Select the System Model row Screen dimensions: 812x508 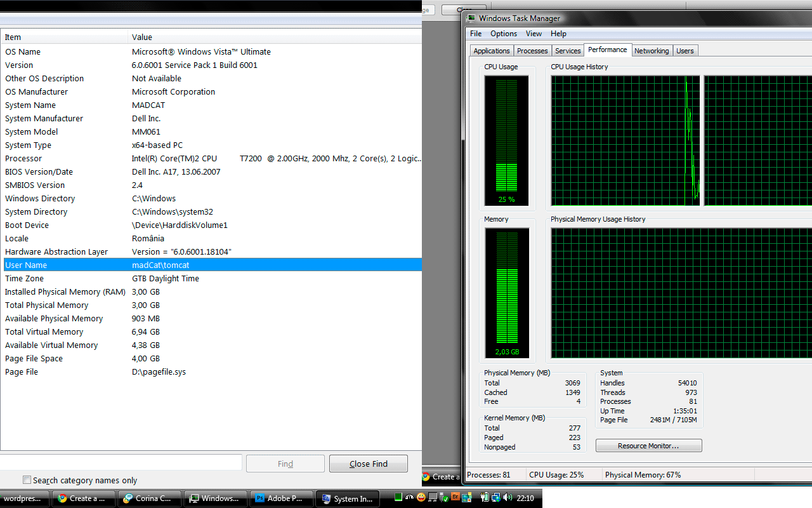[x=211, y=132]
